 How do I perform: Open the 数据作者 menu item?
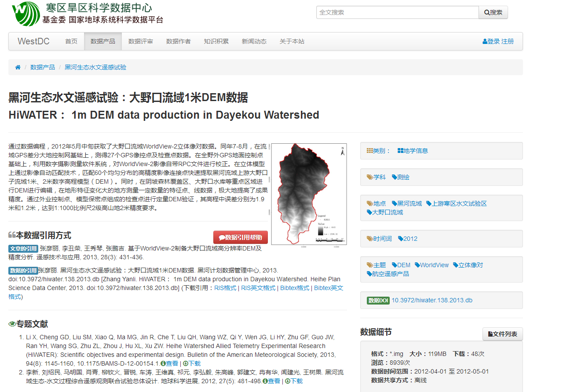coord(179,41)
